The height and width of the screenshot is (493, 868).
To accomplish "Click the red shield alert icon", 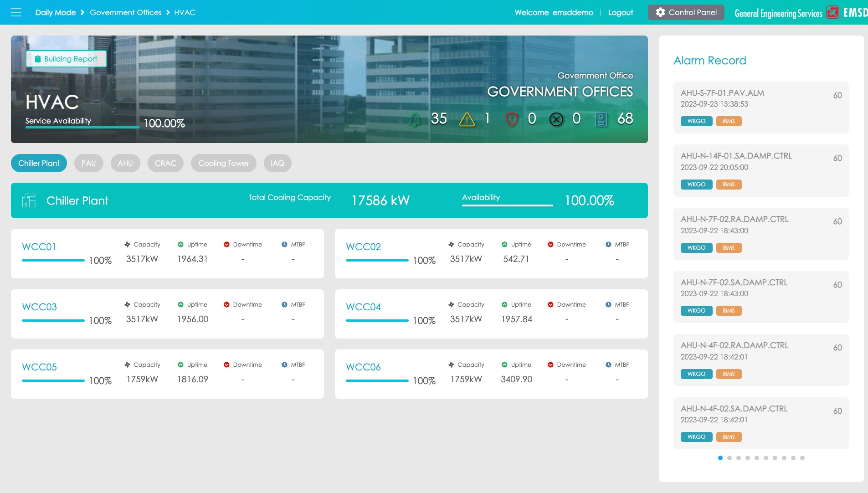I will tap(512, 119).
